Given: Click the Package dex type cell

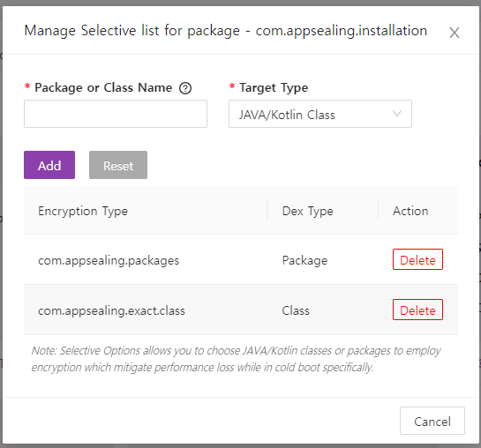Looking at the screenshot, I should pos(304,260).
